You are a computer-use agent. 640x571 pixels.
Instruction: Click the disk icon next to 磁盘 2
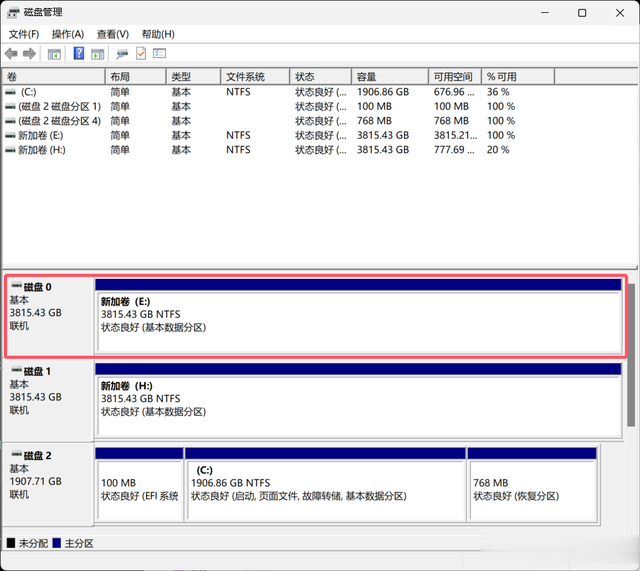point(16,454)
